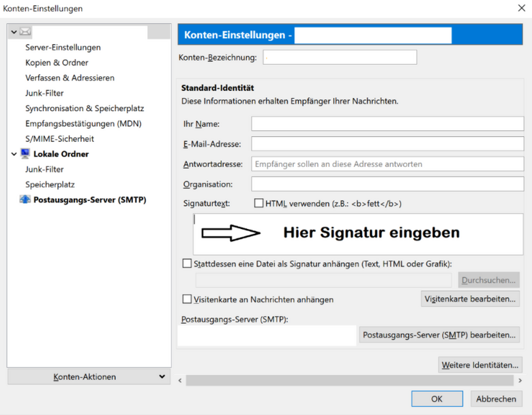Open the Postausgangs-Server (SMTP) selection dropdown
The height and width of the screenshot is (415, 532).
tap(267, 335)
